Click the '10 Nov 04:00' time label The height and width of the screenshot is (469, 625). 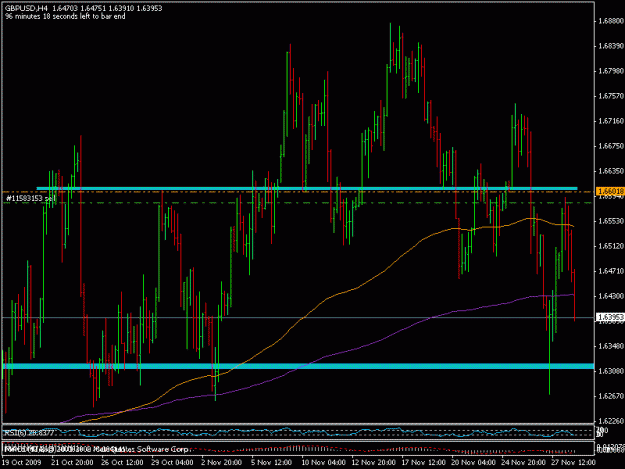(x=323, y=463)
